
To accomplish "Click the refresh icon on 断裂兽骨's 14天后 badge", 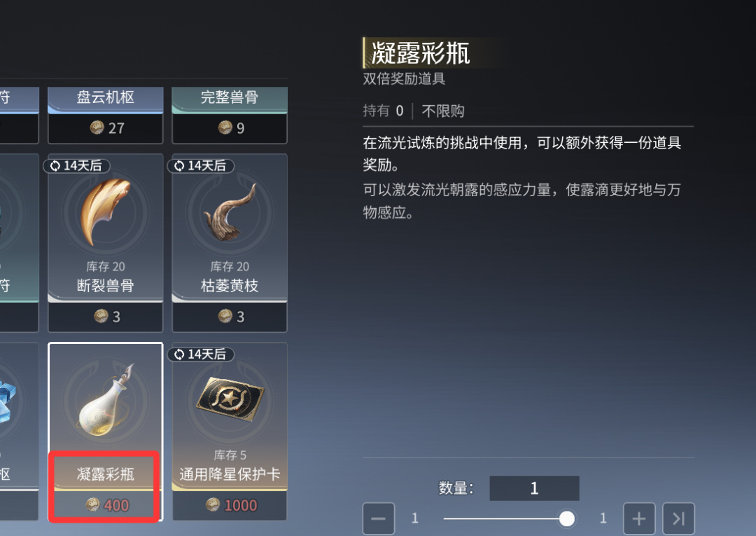I will click(55, 166).
